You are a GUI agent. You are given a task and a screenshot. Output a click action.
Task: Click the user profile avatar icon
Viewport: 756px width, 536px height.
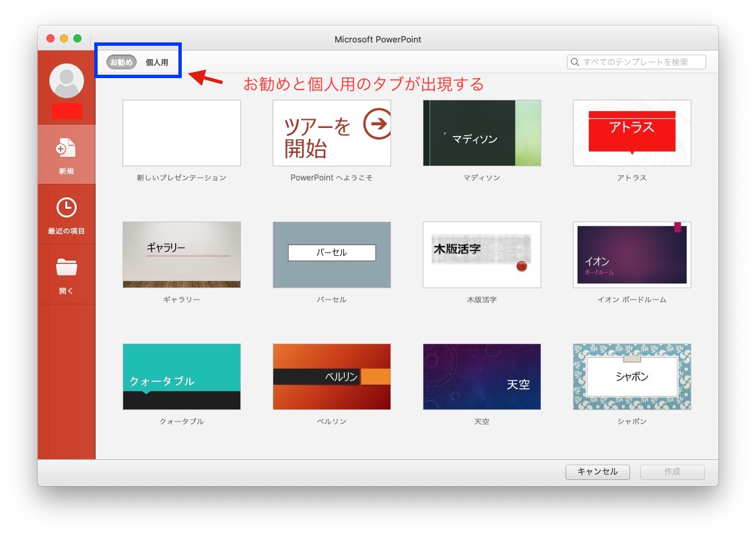click(66, 81)
